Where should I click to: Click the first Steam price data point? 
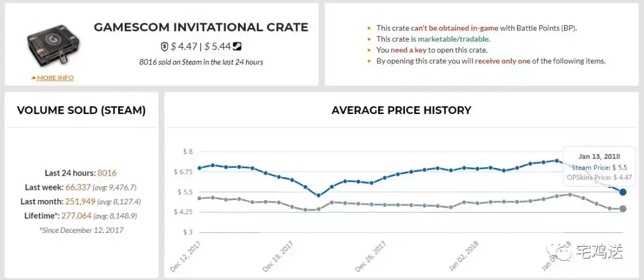pyautogui.click(x=200, y=168)
